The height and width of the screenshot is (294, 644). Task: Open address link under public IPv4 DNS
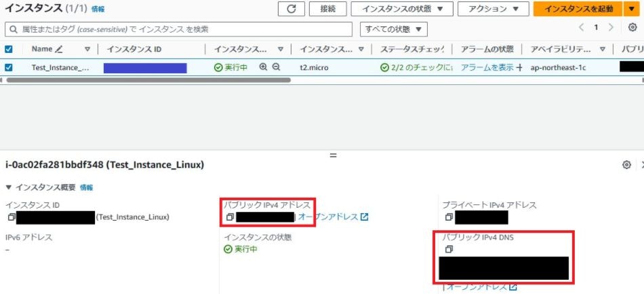click(481, 287)
